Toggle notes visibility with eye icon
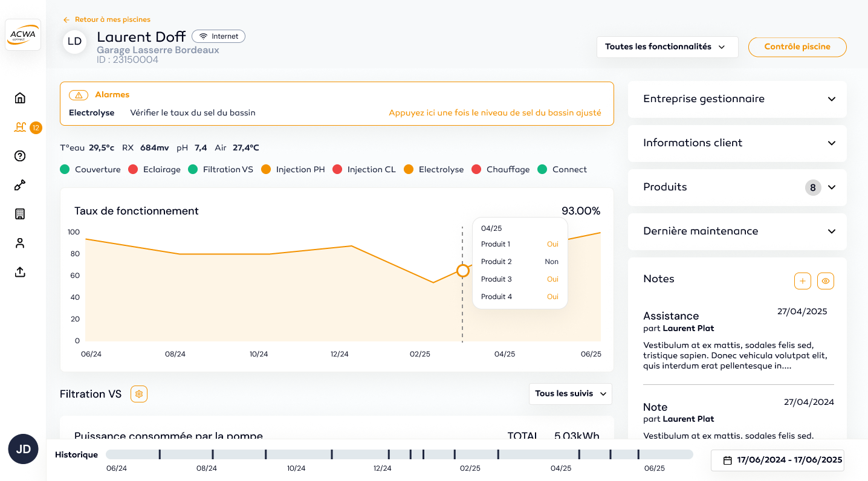This screenshot has width=868, height=481. (x=826, y=280)
